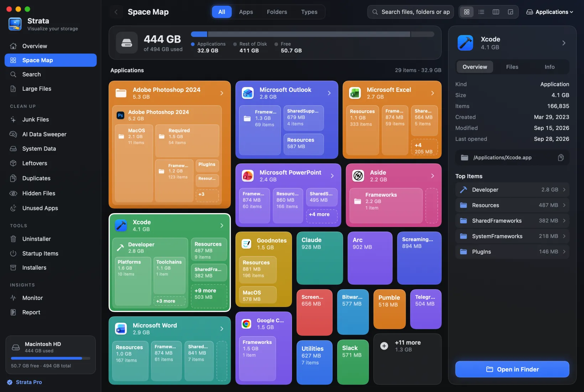This screenshot has height=392, width=584.
Task: Toggle the inspector panel layout icon
Action: [510, 12]
